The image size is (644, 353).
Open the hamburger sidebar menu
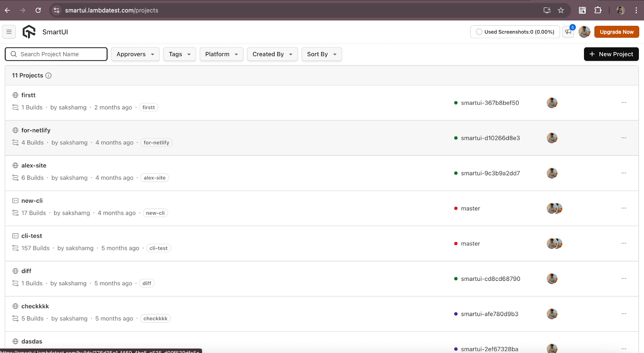pyautogui.click(x=9, y=32)
